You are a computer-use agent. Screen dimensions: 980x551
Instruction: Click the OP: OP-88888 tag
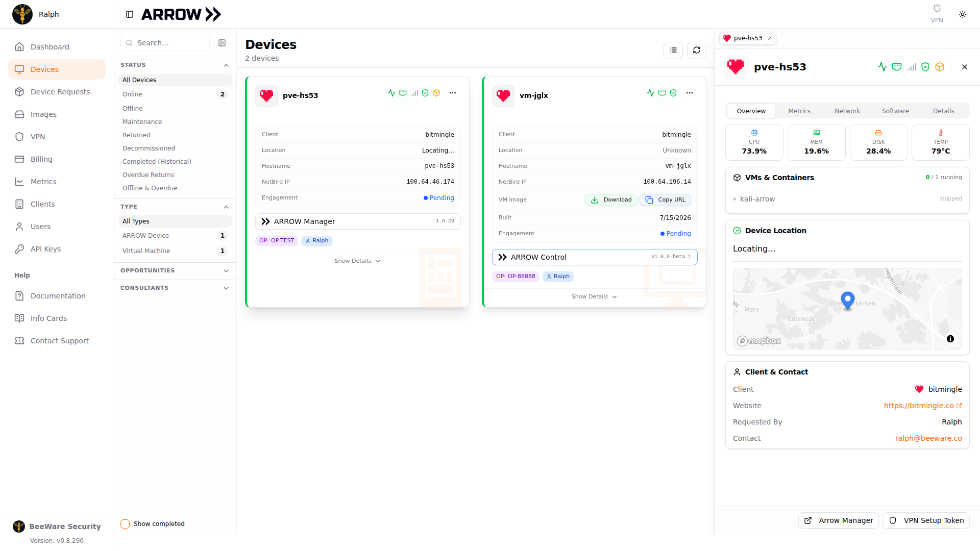(x=516, y=277)
